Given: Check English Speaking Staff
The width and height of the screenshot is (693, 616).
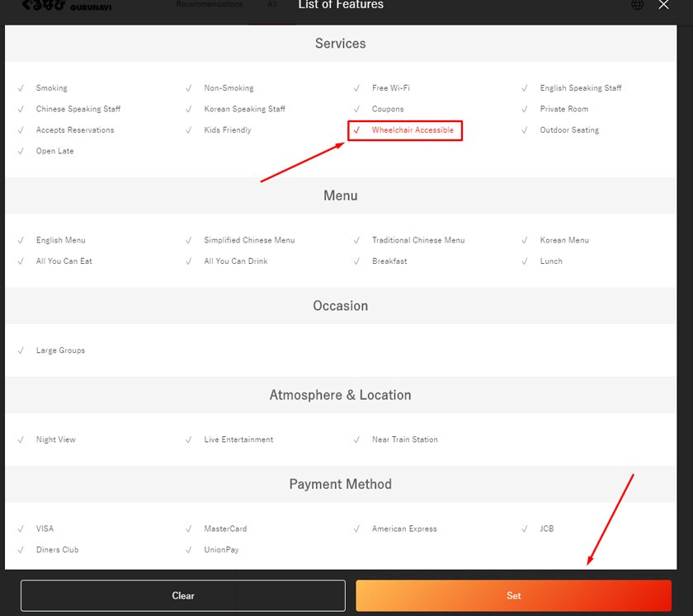Looking at the screenshot, I should pos(572,88).
